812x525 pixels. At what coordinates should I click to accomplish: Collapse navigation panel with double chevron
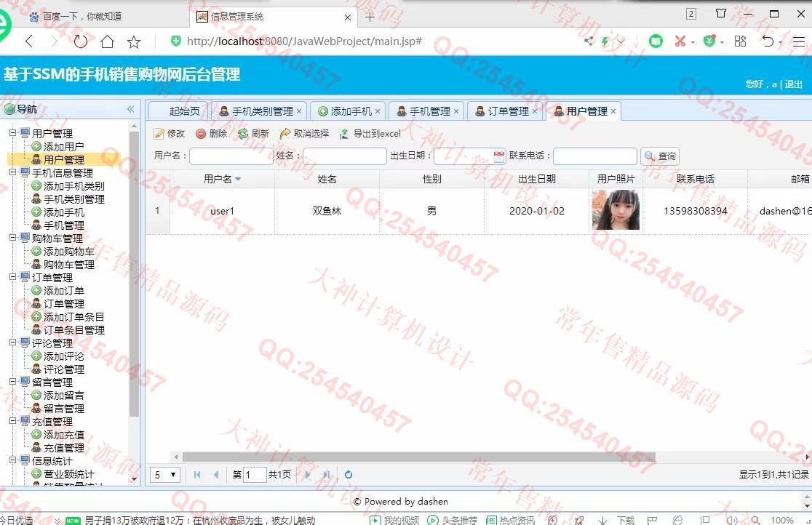click(x=130, y=109)
